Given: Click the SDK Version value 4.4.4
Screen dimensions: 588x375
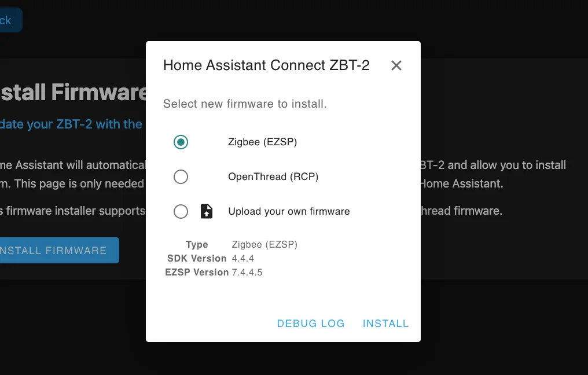Looking at the screenshot, I should pyautogui.click(x=242, y=258).
